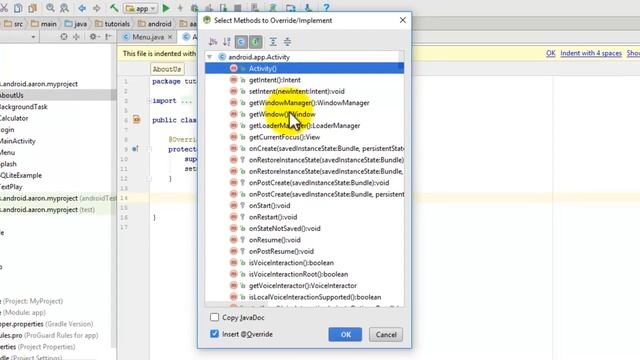Screen dimensions: 640x360
Task: Sort methods alphabetically in the dialog toolbar
Action: click(227, 41)
